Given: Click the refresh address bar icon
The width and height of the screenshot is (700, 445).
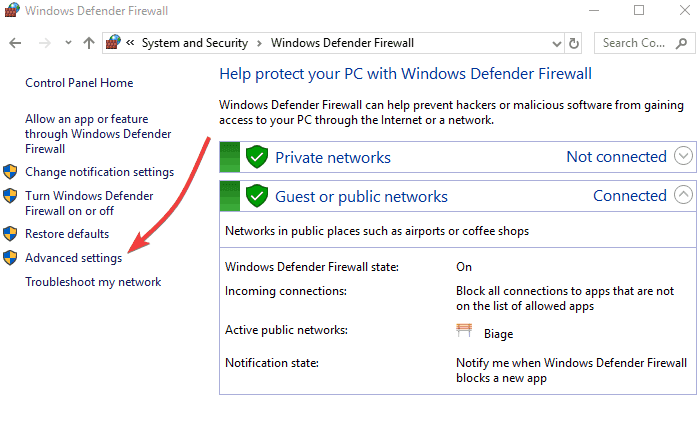Looking at the screenshot, I should [574, 44].
